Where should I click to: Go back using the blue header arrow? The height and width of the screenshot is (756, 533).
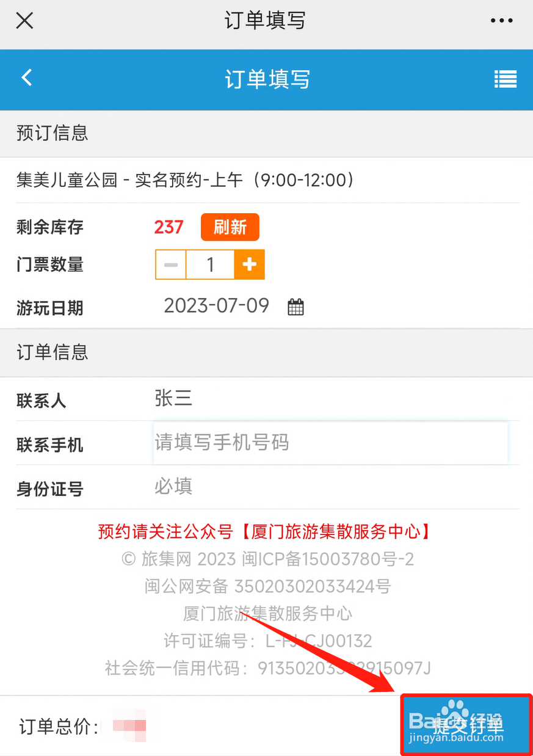pos(26,78)
